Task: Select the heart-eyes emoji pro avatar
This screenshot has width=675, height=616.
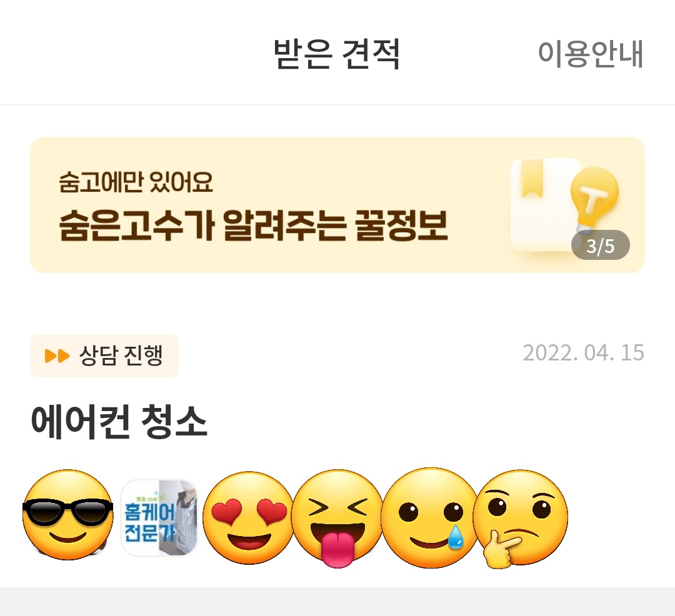Action: tap(248, 517)
